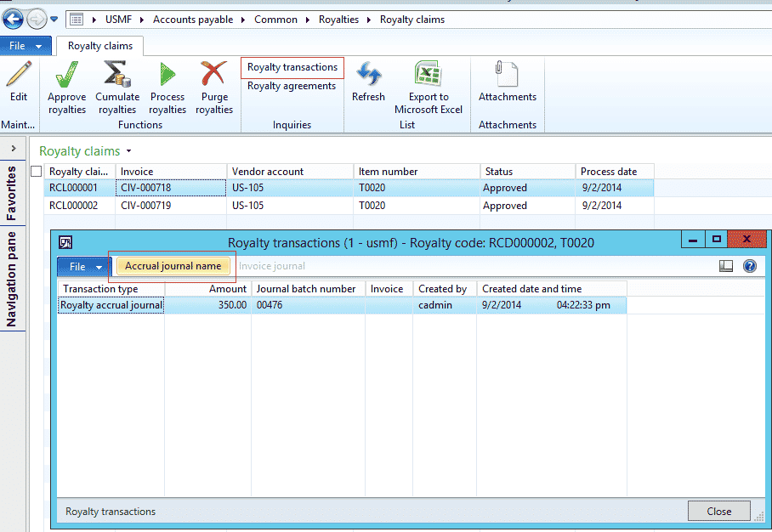772x532 pixels.
Task: Sort by Item number column header
Action: [417, 172]
